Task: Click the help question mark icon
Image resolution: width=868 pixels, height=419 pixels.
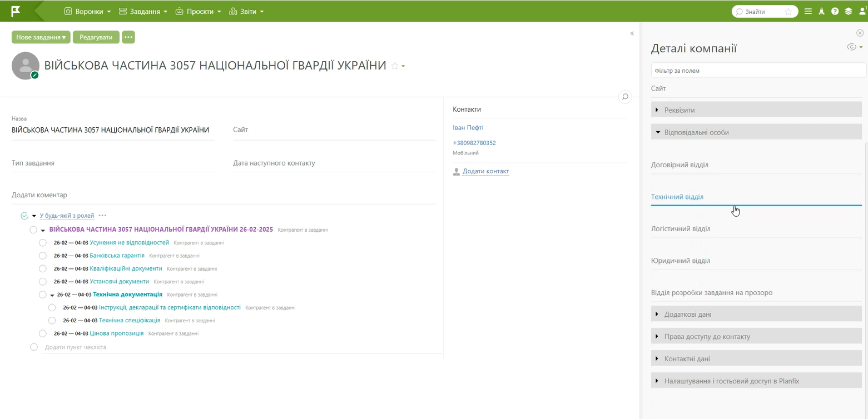Action: coord(835,12)
